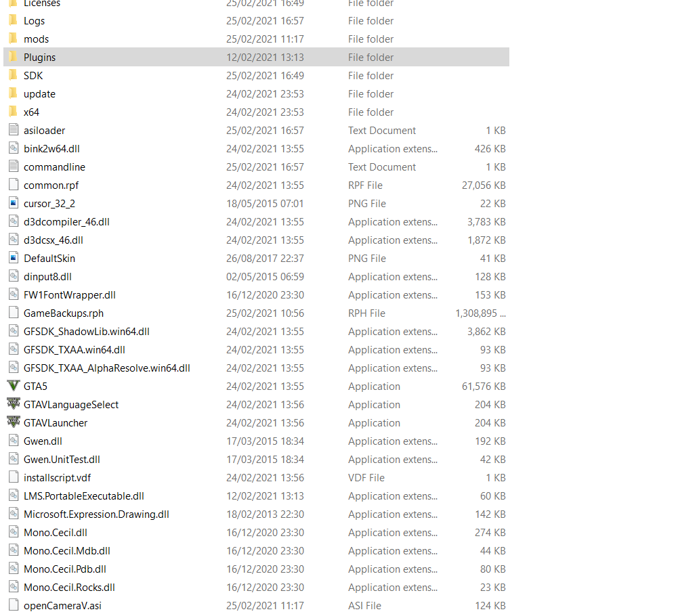The width and height of the screenshot is (678, 616).
Task: Click the 426 KB size of bink2w64.dll
Action: tap(490, 149)
